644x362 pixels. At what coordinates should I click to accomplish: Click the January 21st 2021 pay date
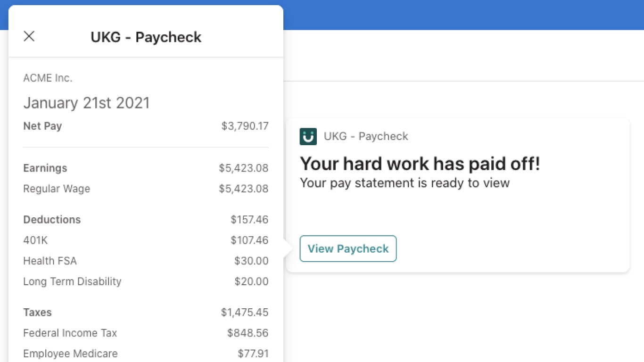click(86, 103)
